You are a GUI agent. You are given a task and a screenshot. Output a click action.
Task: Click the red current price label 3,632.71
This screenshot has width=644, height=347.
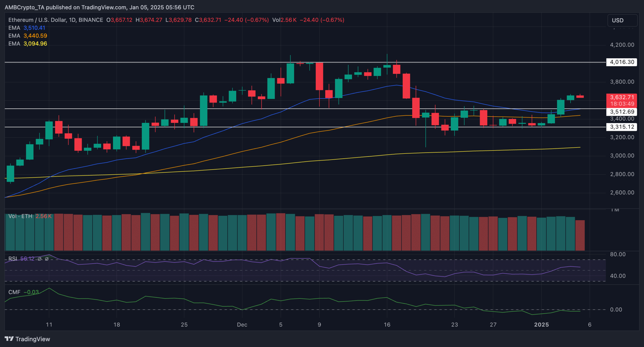[622, 97]
